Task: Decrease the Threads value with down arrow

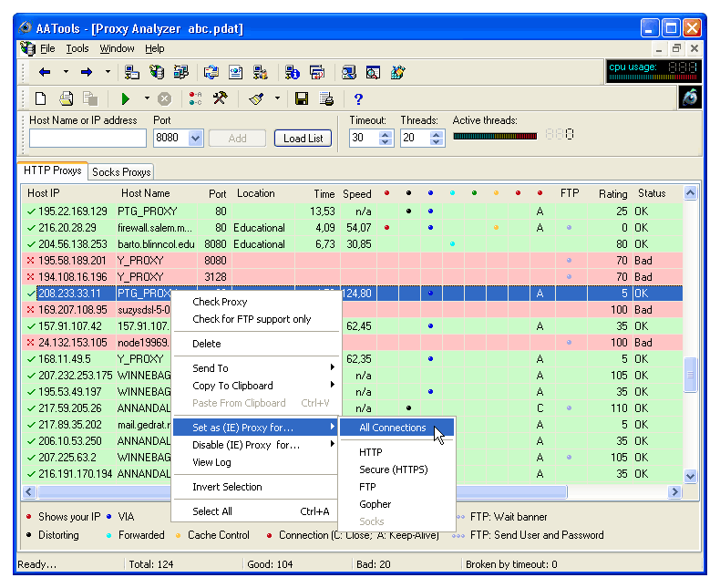Action: click(437, 142)
